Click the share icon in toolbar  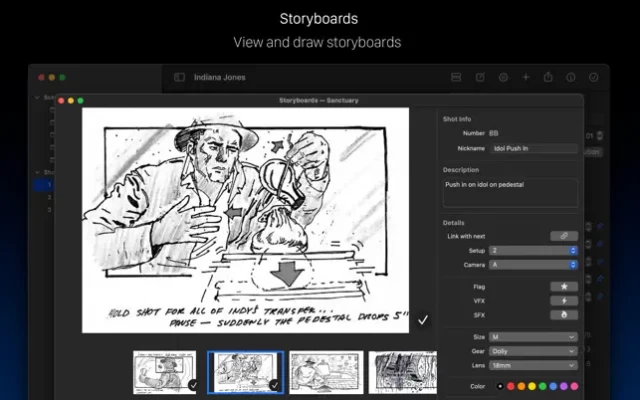548,77
